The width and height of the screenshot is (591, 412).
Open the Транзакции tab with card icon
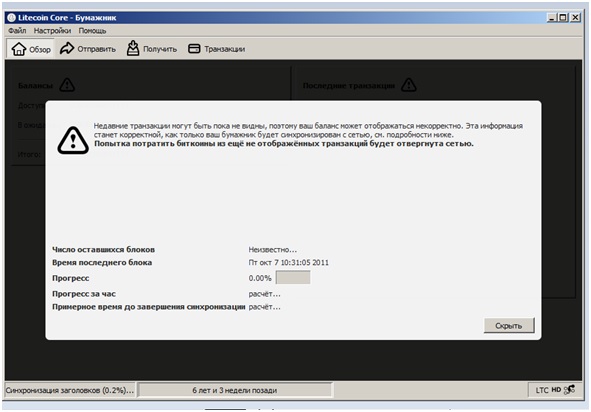(216, 49)
